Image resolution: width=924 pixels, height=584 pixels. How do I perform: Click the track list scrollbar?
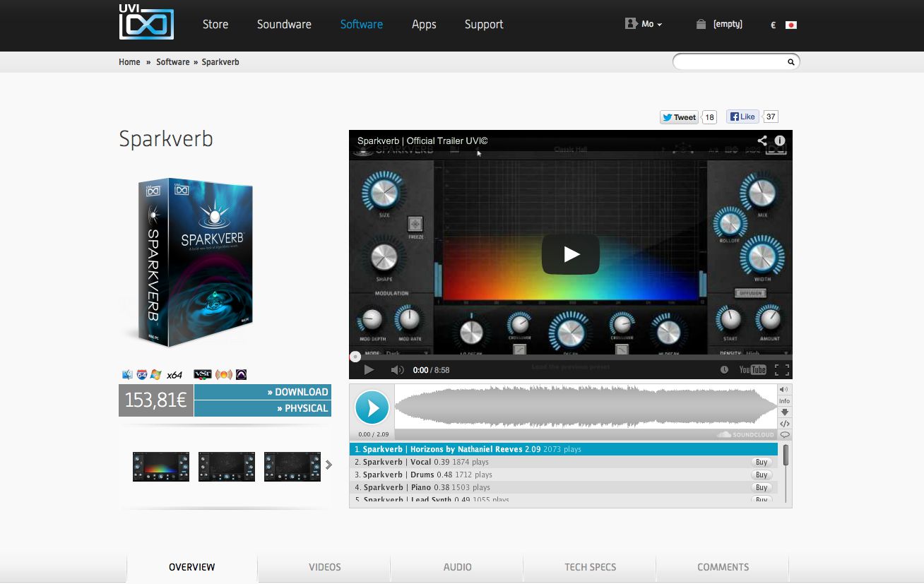786,455
